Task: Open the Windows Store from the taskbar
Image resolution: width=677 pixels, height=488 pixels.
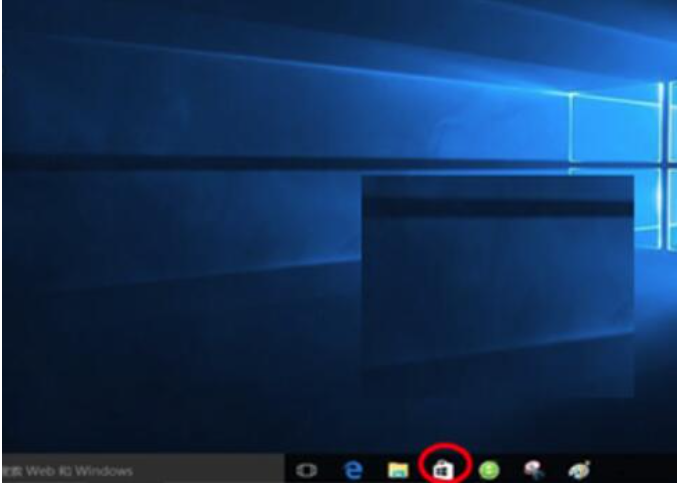Action: pyautogui.click(x=443, y=469)
